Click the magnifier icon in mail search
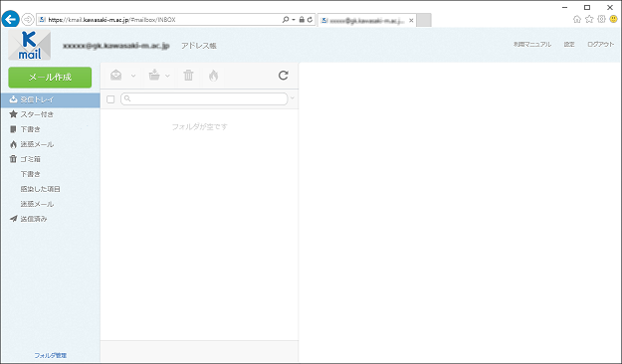Viewport: 622px width, 364px height. pos(127,98)
